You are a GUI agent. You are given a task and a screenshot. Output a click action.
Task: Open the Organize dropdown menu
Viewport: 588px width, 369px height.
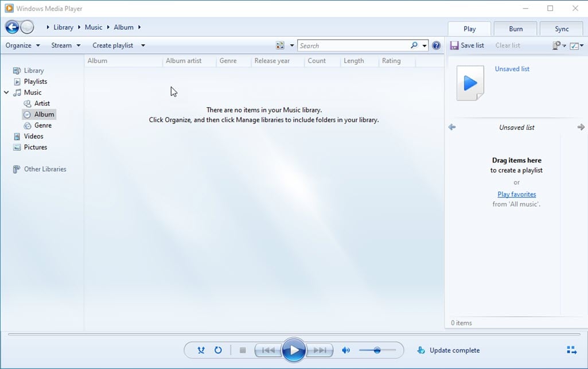point(22,45)
